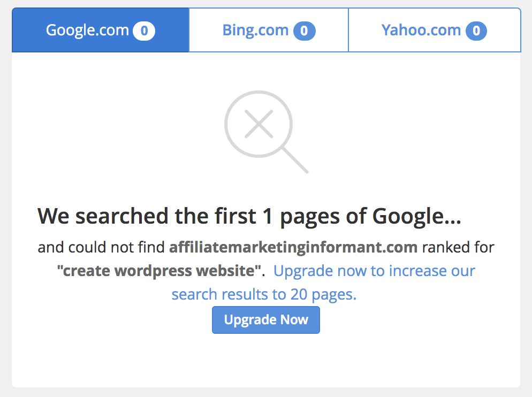Click the 'We searched the first 1 pages' heading
Image resolution: width=532 pixels, height=397 pixels.
click(249, 217)
